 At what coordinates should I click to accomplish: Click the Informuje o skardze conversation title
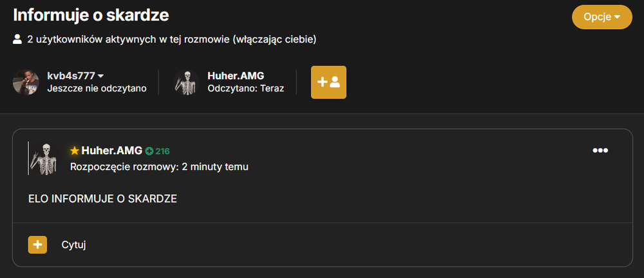[91, 15]
